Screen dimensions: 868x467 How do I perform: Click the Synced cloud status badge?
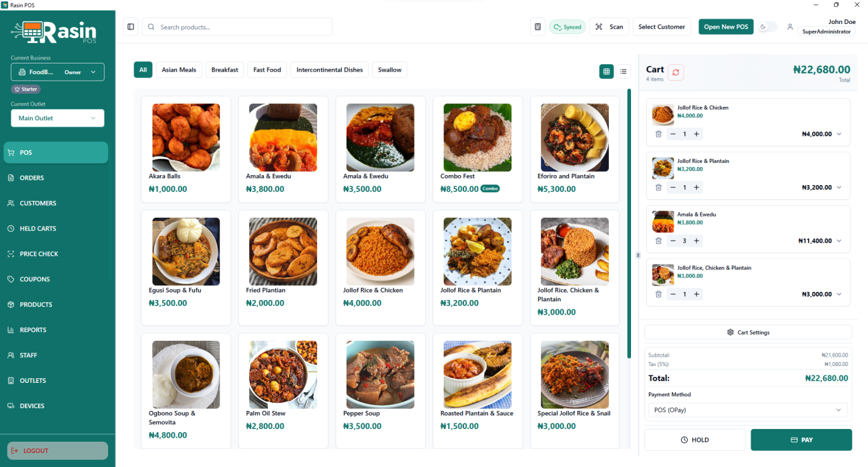click(568, 27)
